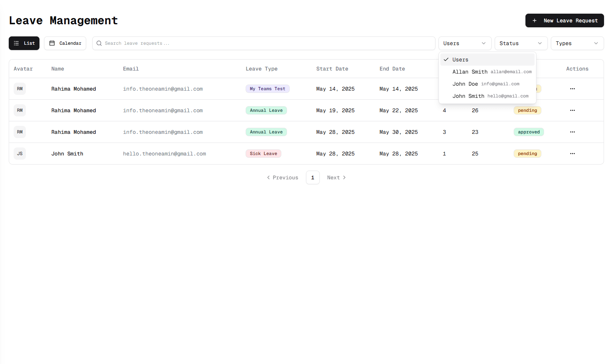Switch to List view
Image resolution: width=612 pixels, height=364 pixels.
[x=24, y=43]
